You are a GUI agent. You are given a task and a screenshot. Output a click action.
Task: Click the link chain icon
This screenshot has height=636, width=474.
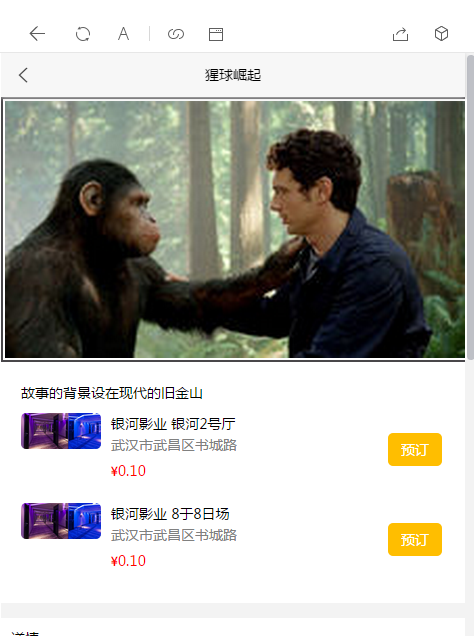[x=176, y=34]
